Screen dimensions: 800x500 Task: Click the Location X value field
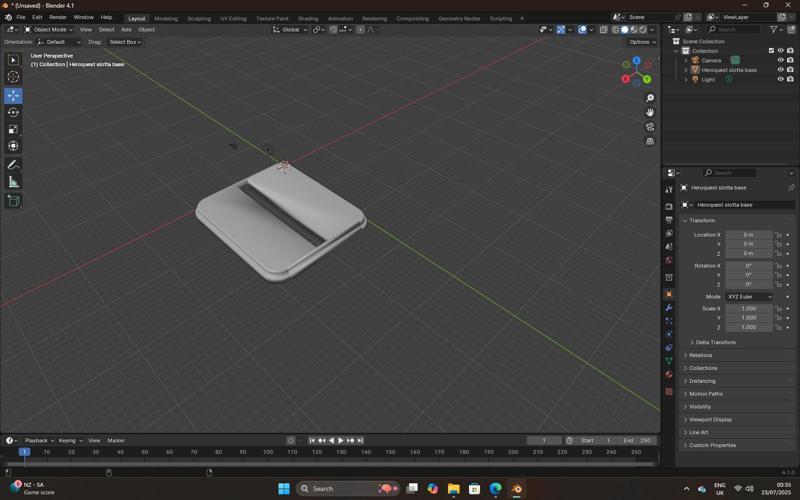coord(748,235)
